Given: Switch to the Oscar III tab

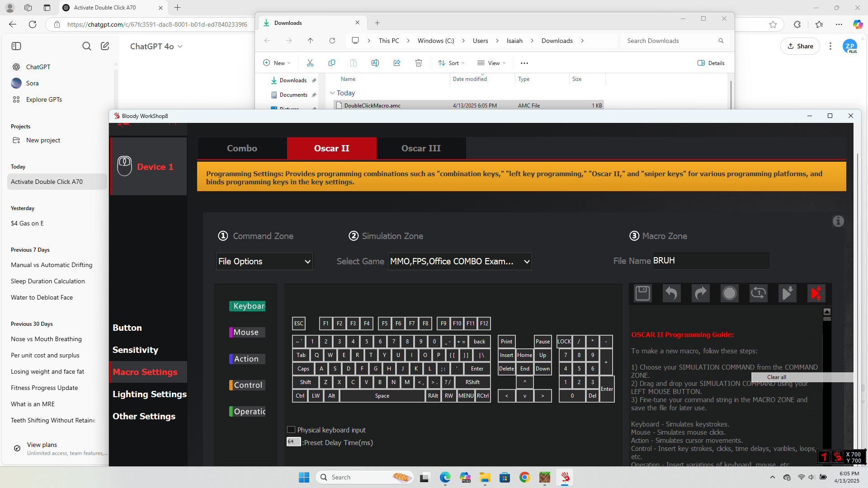Looking at the screenshot, I should coord(421,148).
